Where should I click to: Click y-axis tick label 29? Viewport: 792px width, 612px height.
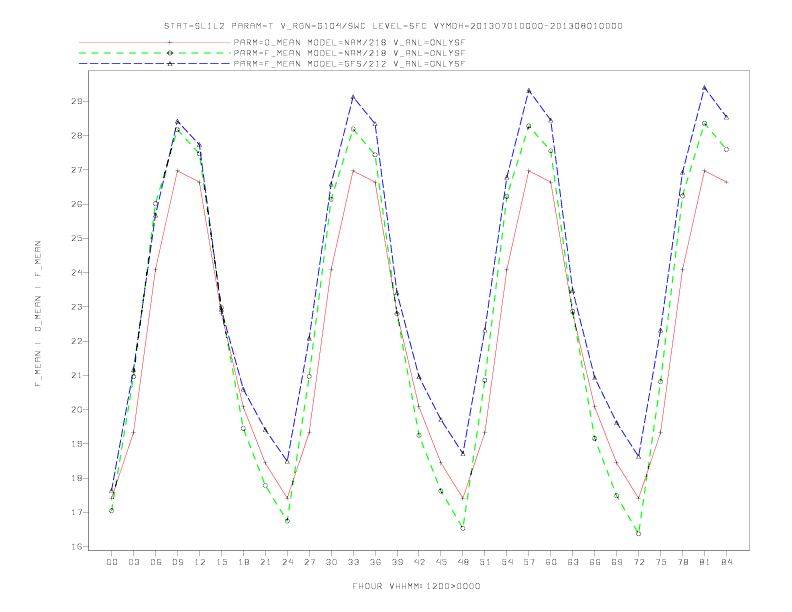77,101
